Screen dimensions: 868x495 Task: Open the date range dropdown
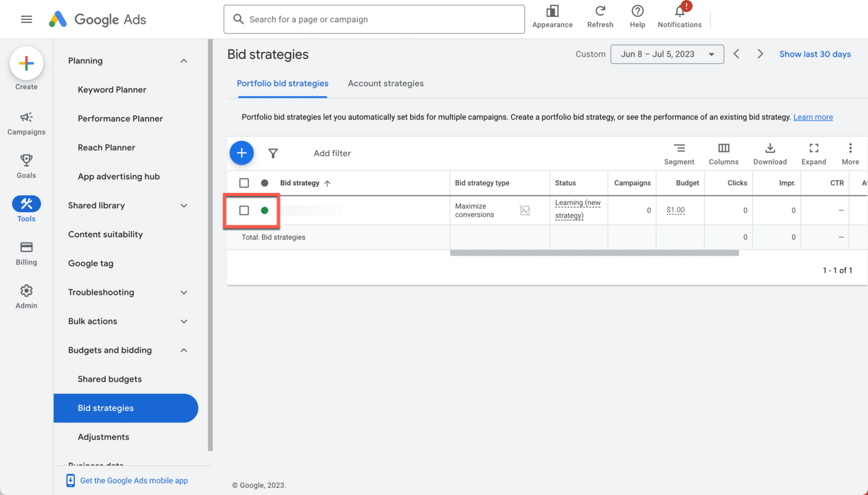(x=667, y=54)
